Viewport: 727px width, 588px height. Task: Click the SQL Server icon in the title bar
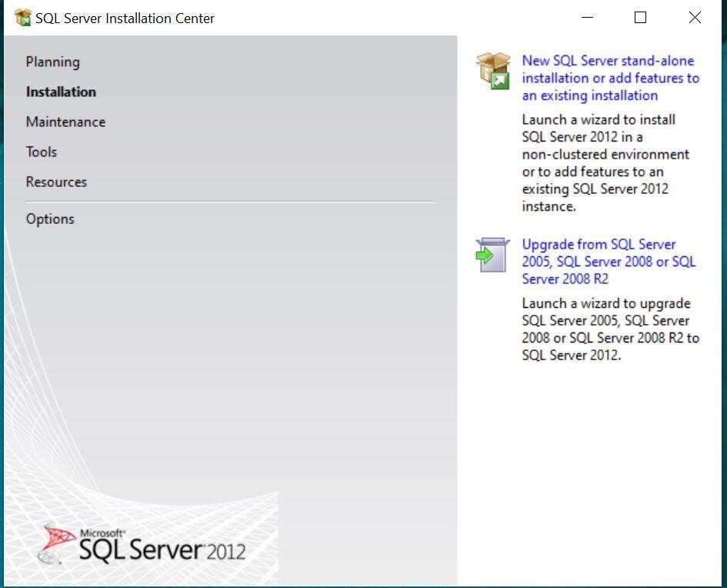21,17
